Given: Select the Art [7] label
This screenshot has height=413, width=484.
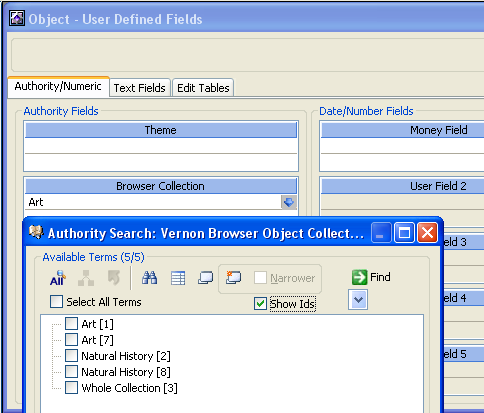Looking at the screenshot, I should point(98,340).
